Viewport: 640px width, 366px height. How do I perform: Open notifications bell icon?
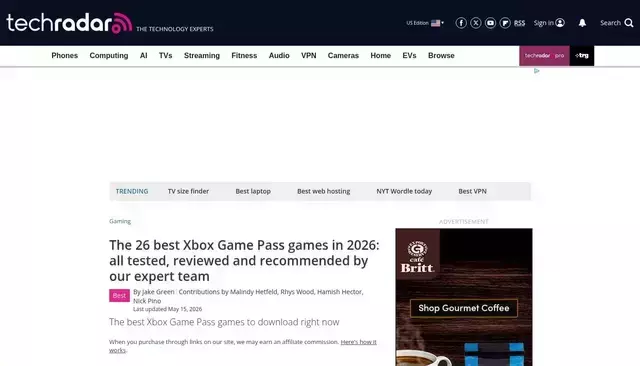click(x=582, y=23)
